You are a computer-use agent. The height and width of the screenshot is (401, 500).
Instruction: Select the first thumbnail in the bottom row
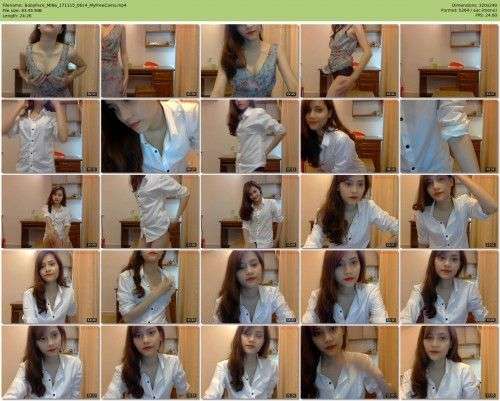[x=51, y=362]
